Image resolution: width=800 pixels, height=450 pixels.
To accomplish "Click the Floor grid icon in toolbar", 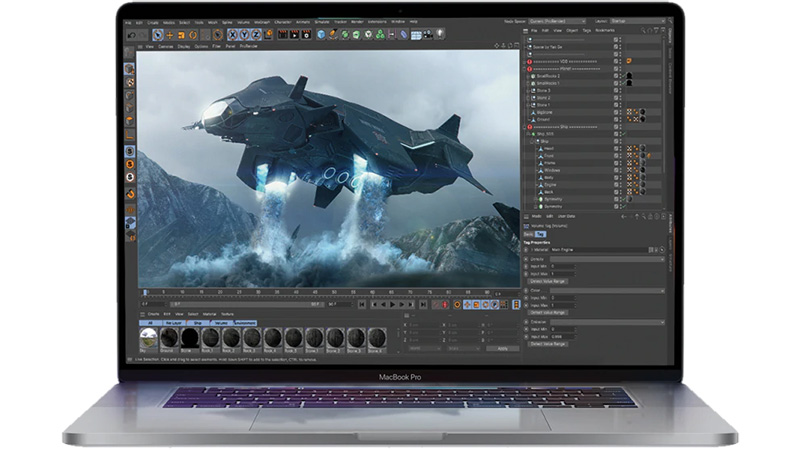I will [x=416, y=35].
